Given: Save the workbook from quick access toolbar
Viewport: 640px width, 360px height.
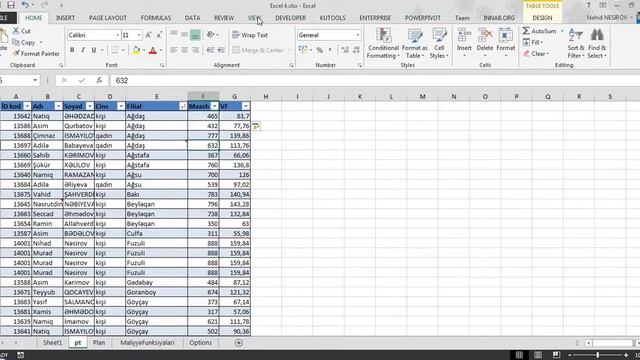Looking at the screenshot, I should pos(11,5).
